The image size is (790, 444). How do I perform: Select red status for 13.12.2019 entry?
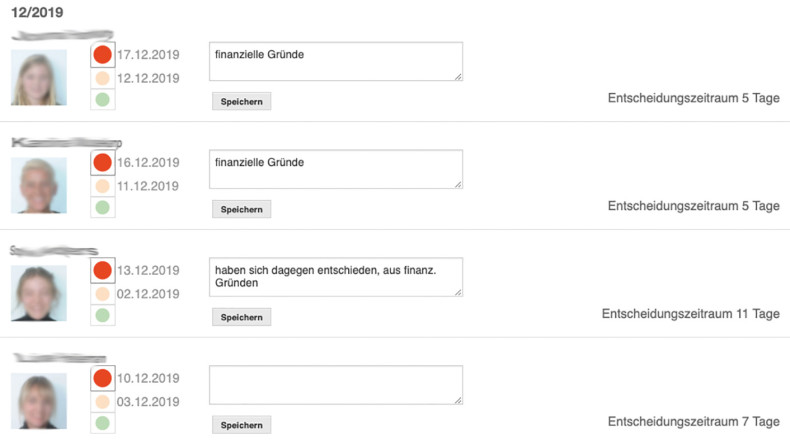click(x=102, y=270)
